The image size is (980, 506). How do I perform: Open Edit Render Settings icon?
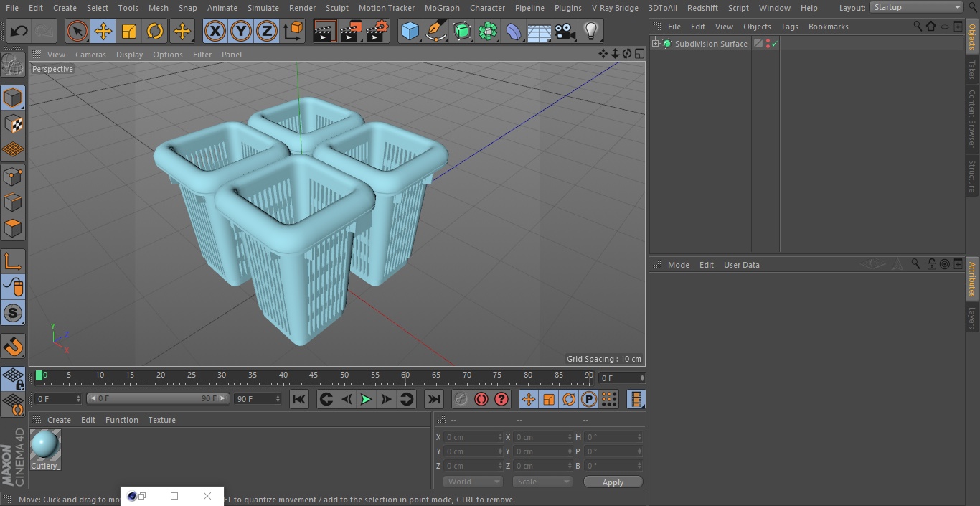pos(377,32)
